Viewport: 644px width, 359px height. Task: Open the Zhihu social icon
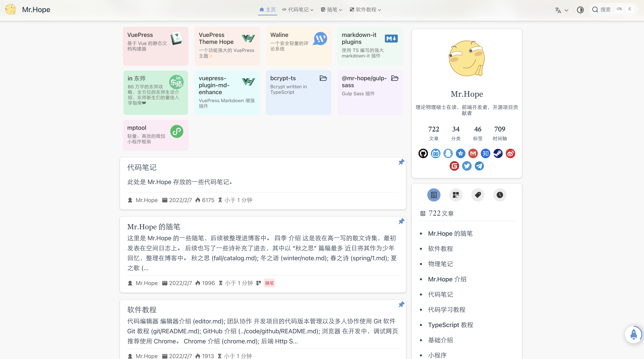tap(486, 153)
